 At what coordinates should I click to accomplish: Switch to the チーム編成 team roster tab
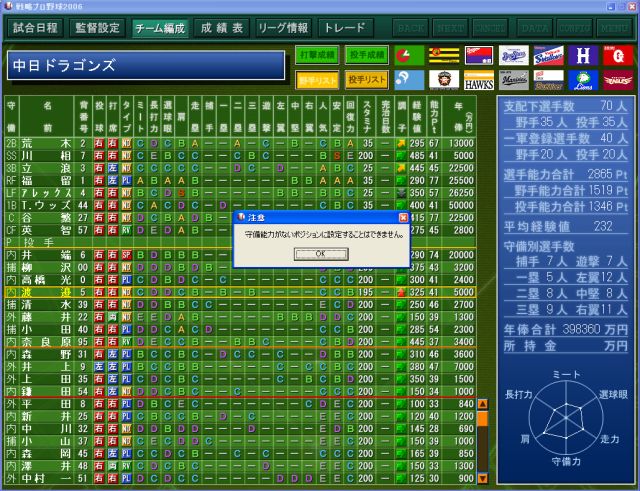click(160, 28)
